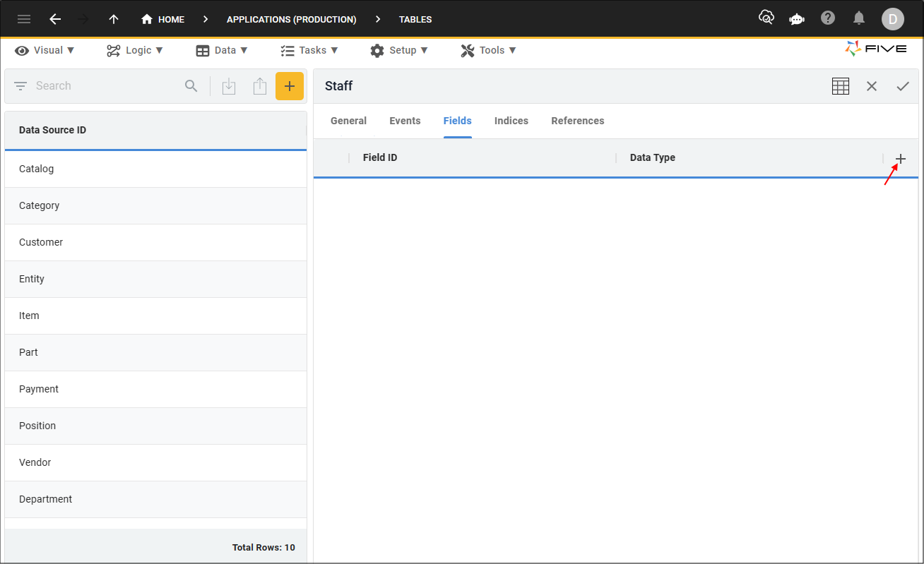Select the Part table row

tap(155, 352)
